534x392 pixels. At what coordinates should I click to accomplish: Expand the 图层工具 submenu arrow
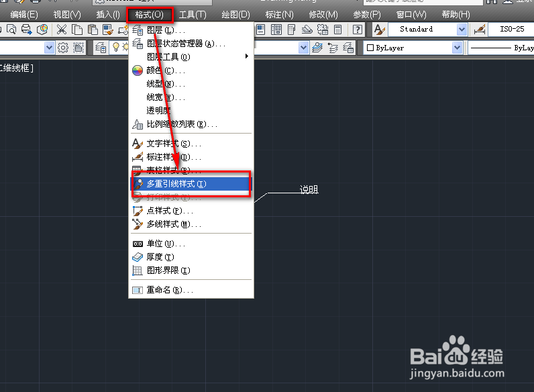(x=247, y=56)
